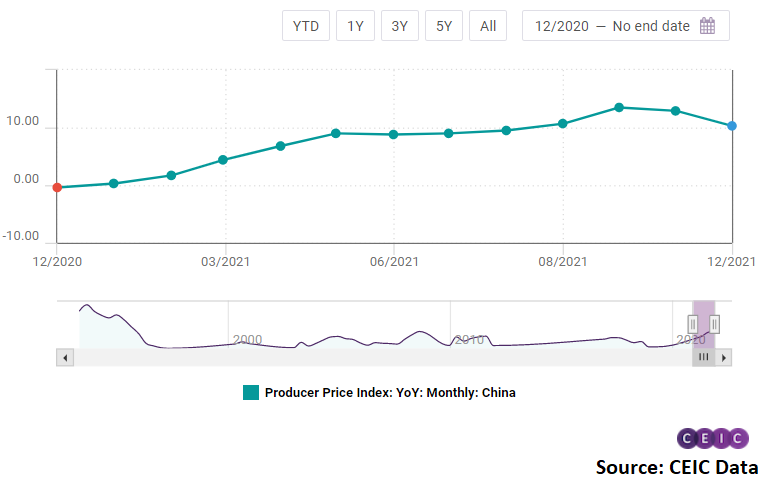This screenshot has width=761, height=478.
Task: Open the date range calendar icon
Action: point(707,26)
